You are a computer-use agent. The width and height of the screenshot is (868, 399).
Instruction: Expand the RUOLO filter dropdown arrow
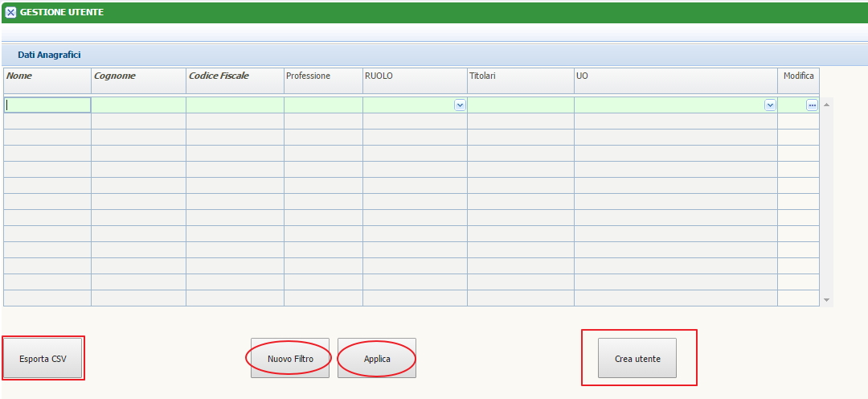coord(460,105)
